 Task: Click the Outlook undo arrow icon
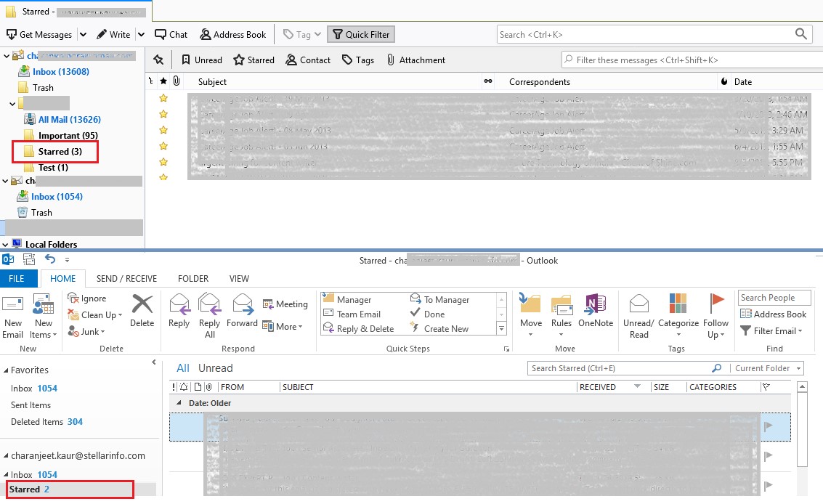[x=50, y=259]
